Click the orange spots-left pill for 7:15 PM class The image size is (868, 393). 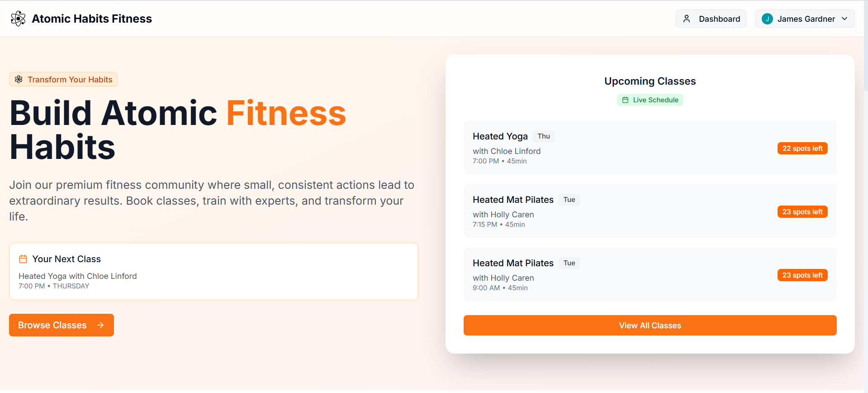(802, 211)
